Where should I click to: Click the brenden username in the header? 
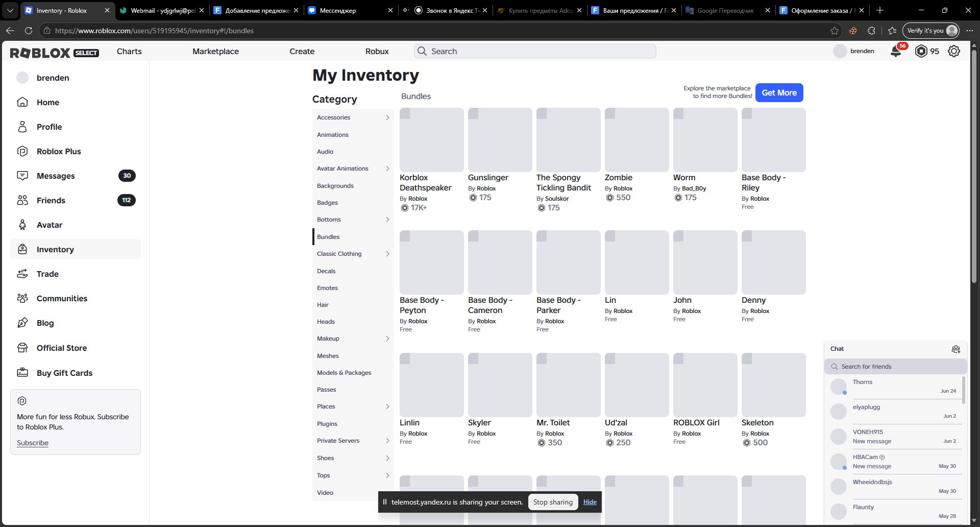click(862, 51)
